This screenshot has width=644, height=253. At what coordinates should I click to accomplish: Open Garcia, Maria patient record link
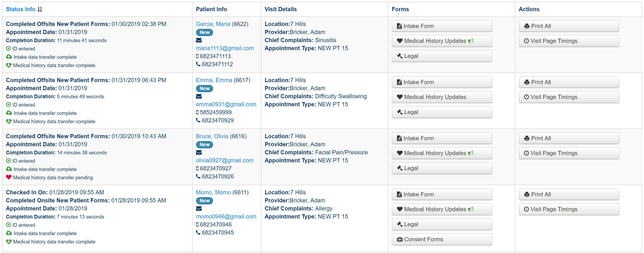[x=213, y=24]
